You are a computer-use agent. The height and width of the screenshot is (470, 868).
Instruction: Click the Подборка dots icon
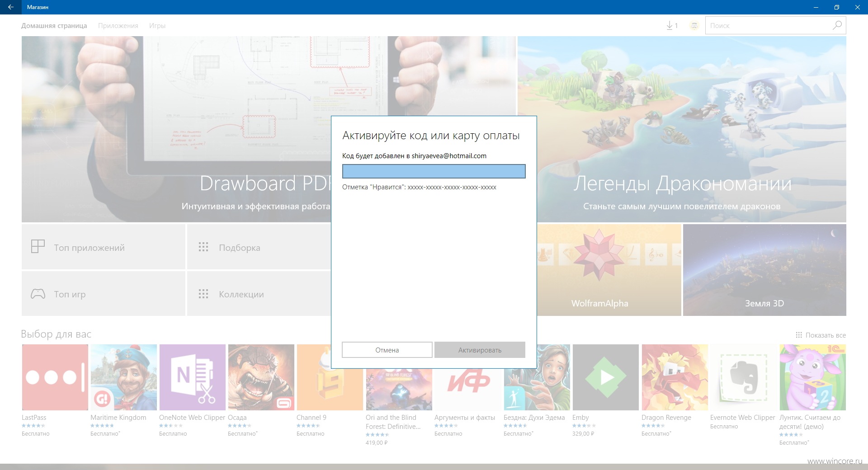[203, 247]
